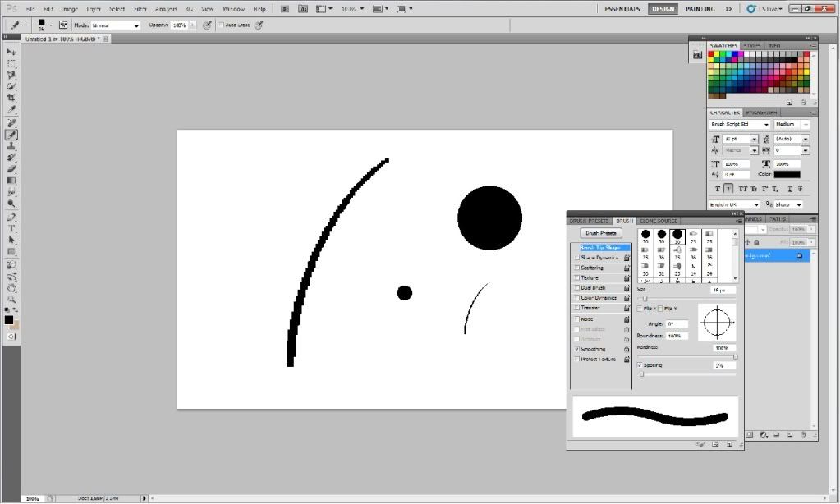Select the Zoom tool in the toolbox

[11, 300]
